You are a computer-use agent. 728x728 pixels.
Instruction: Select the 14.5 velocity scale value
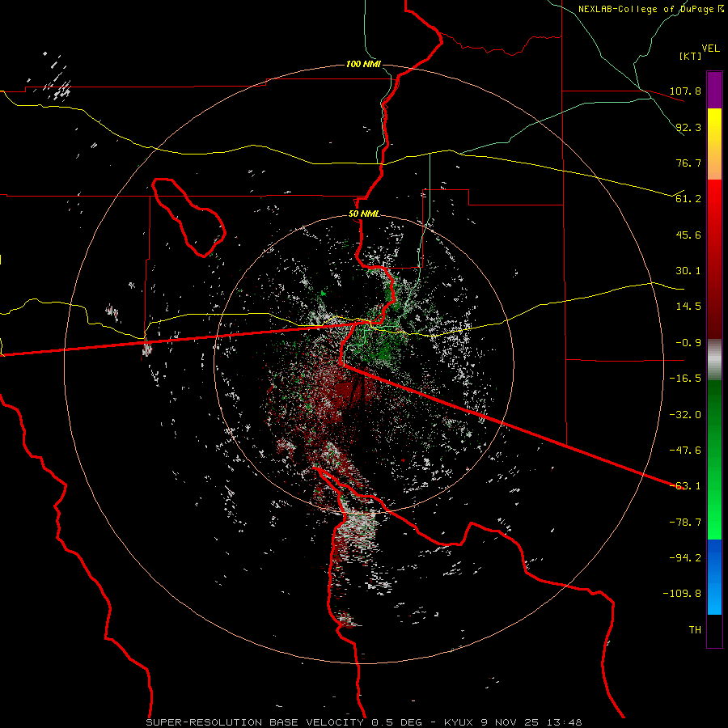(x=688, y=307)
